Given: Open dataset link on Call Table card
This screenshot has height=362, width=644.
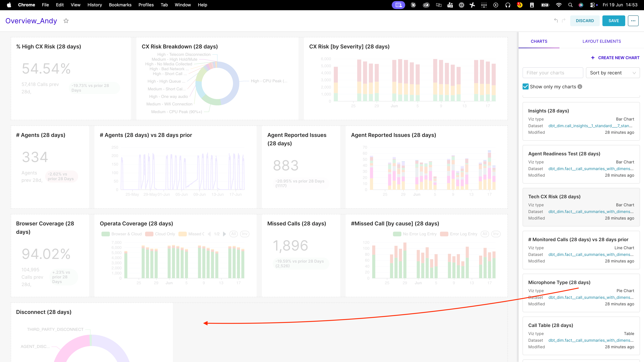Looking at the screenshot, I should (591, 340).
